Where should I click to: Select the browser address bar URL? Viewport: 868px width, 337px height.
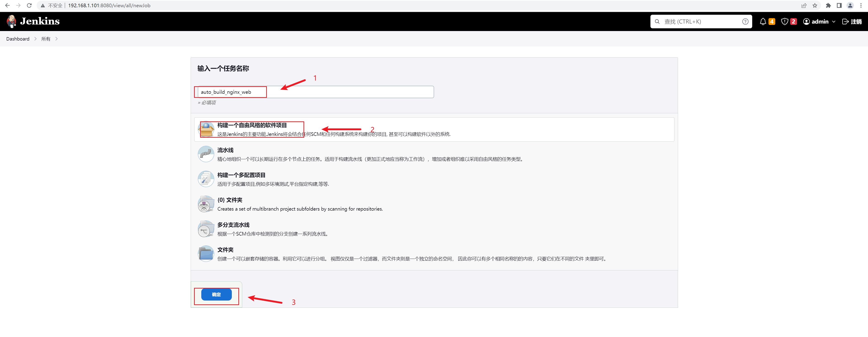[109, 5]
